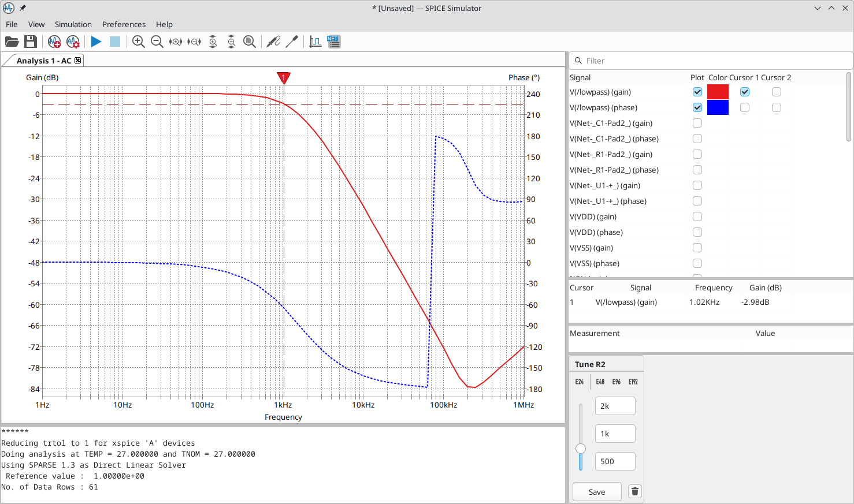This screenshot has width=854, height=504.
Task: Save the tuned R2 value
Action: coord(597,491)
